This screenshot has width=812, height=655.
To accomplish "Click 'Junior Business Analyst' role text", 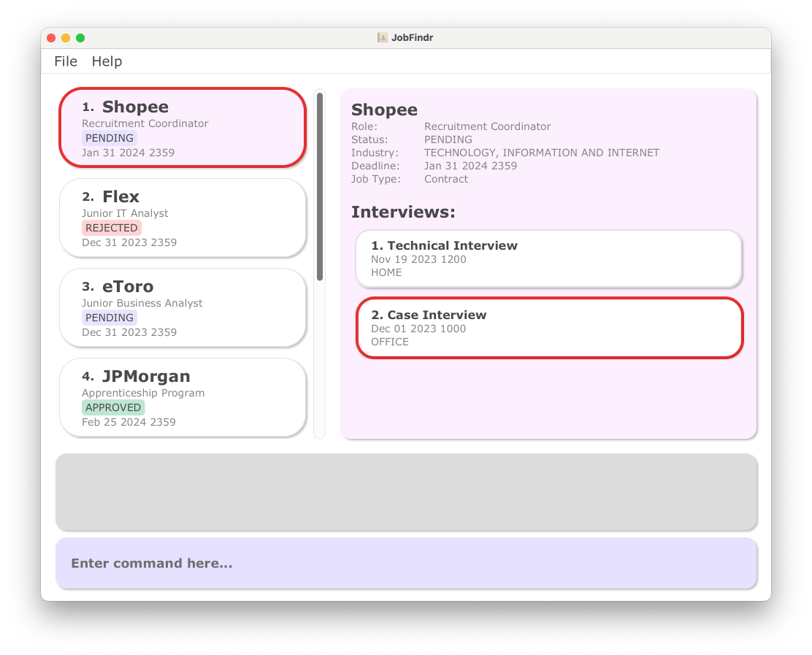I will (x=142, y=303).
